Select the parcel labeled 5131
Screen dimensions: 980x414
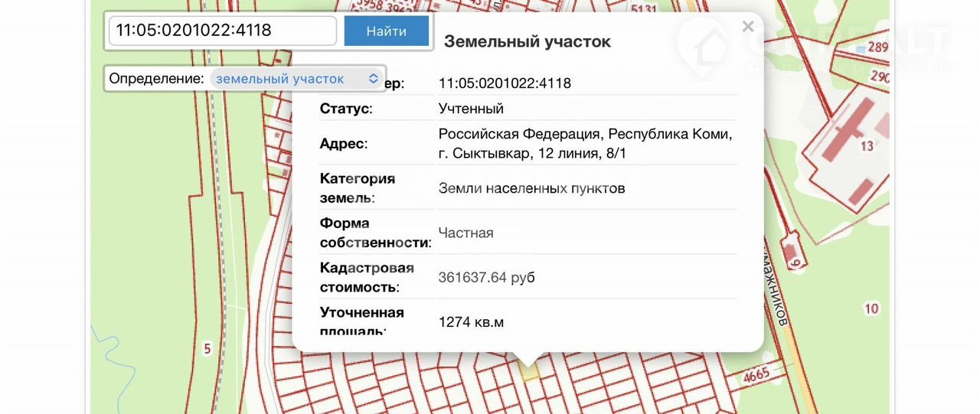[646, 9]
